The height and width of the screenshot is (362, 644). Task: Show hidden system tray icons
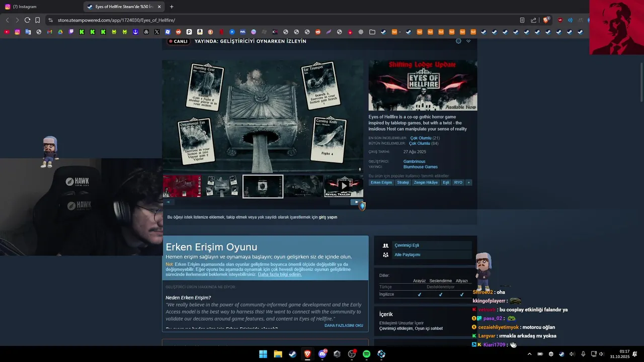point(529,354)
